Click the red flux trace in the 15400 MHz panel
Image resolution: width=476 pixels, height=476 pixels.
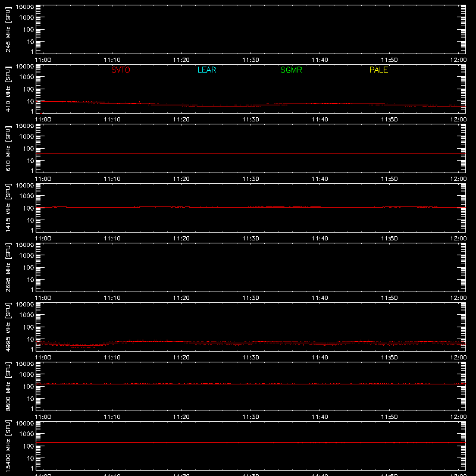[x=250, y=442]
